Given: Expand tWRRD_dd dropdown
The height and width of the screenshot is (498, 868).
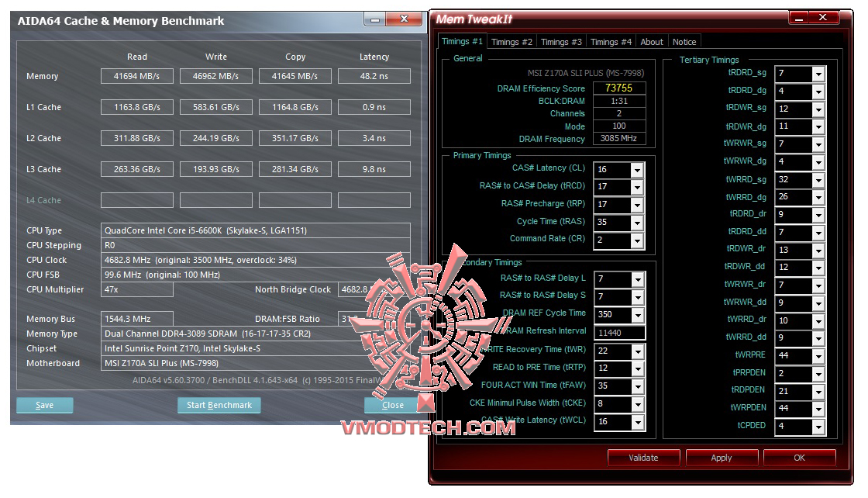Looking at the screenshot, I should 818,338.
